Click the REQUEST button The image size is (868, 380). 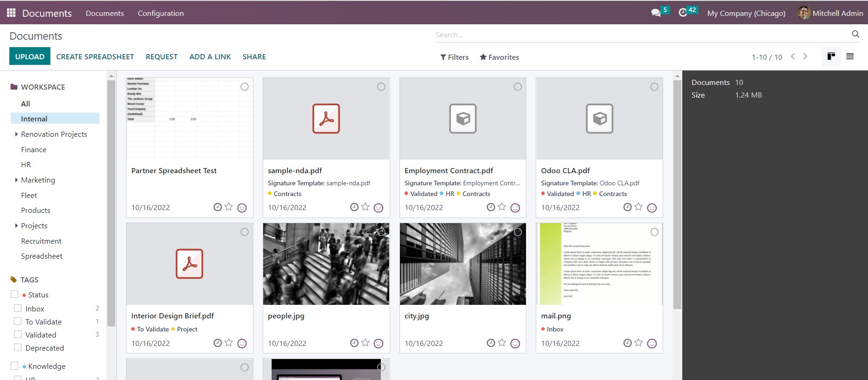click(x=161, y=56)
